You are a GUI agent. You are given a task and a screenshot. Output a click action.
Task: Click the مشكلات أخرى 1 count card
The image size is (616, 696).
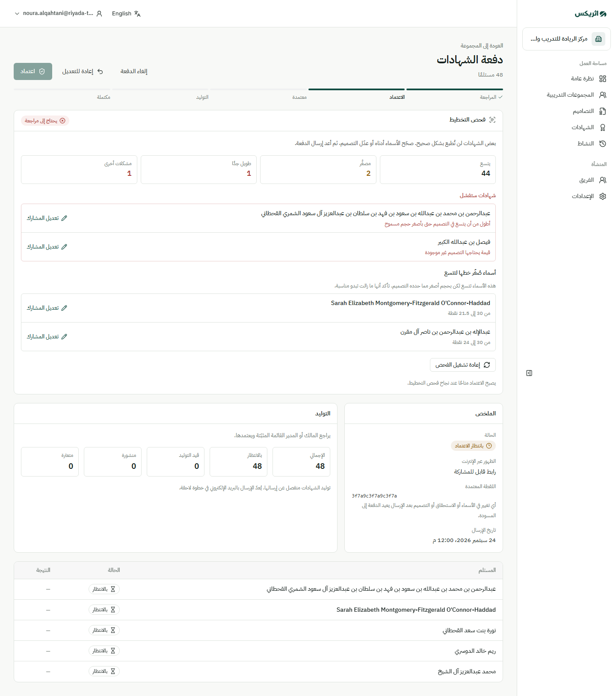79,170
